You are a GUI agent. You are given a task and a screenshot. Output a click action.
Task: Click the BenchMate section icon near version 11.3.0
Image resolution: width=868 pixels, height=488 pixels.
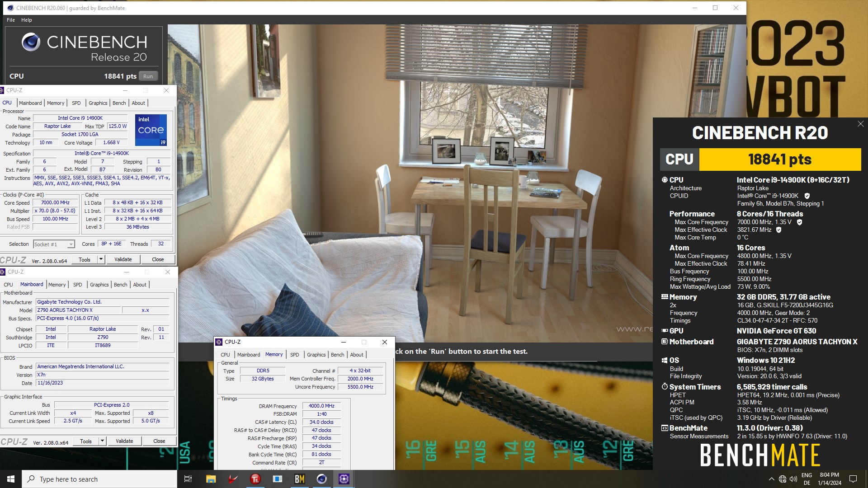click(x=665, y=428)
